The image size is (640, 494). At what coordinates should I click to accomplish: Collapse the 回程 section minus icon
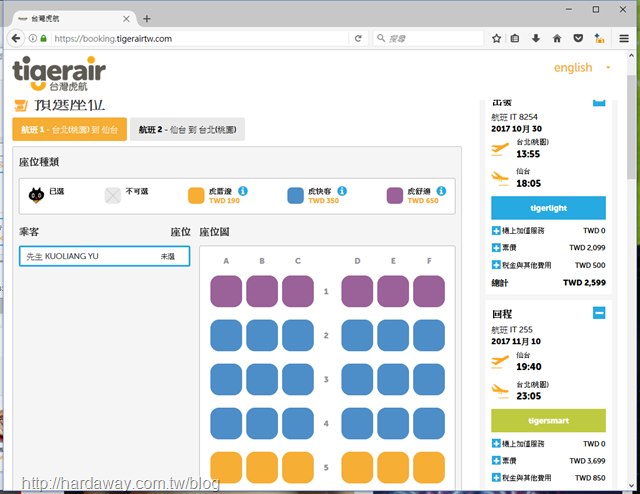tap(599, 313)
